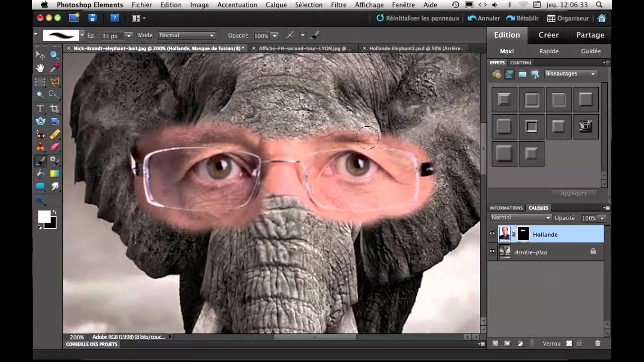Select the Smudge finger tool

tap(54, 187)
